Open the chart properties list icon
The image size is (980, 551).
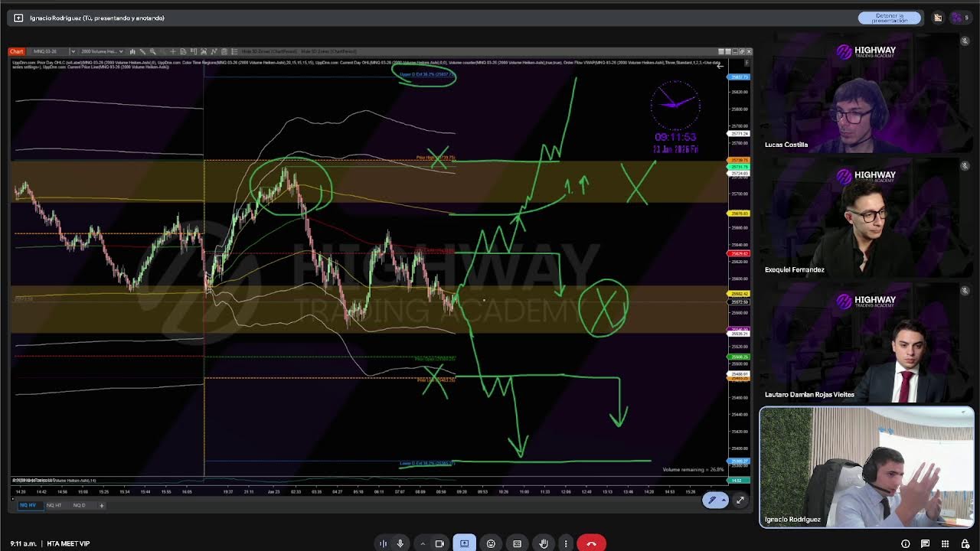(234, 51)
